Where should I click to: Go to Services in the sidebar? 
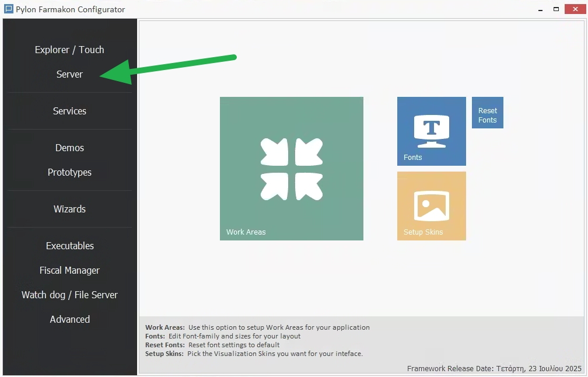pyautogui.click(x=69, y=111)
